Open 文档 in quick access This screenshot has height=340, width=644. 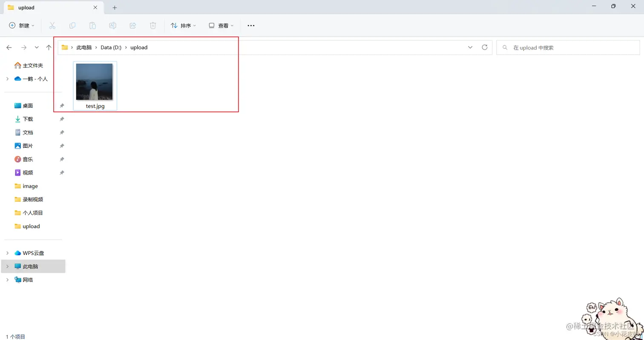click(x=24, y=132)
